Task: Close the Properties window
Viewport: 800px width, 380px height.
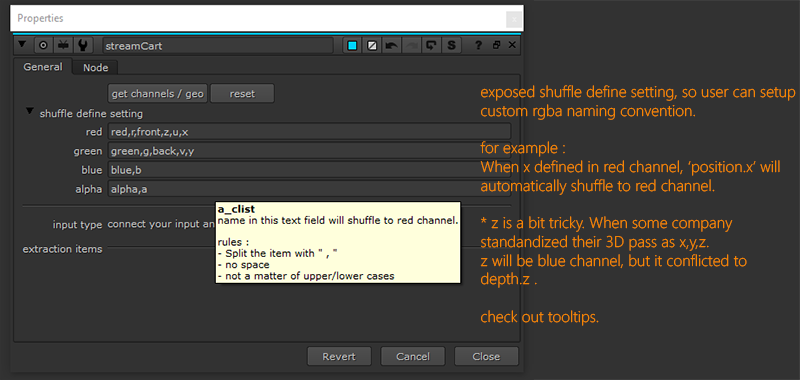Action: pos(514,19)
